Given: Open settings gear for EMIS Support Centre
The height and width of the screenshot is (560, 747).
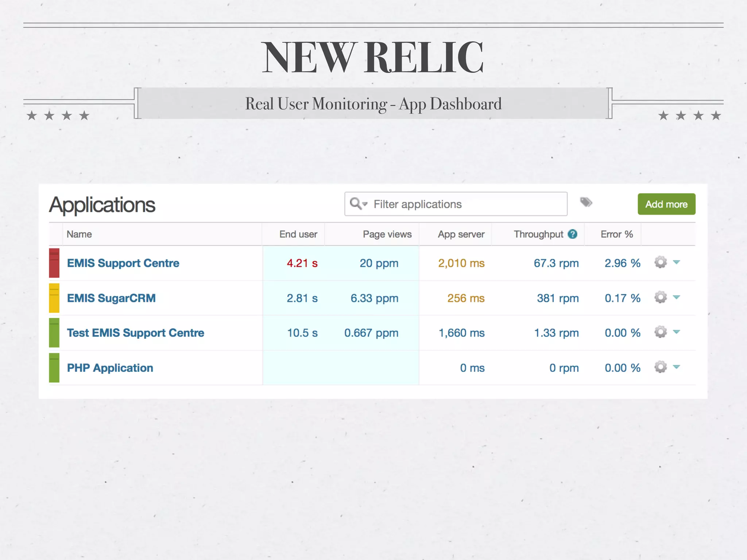Looking at the screenshot, I should (660, 262).
